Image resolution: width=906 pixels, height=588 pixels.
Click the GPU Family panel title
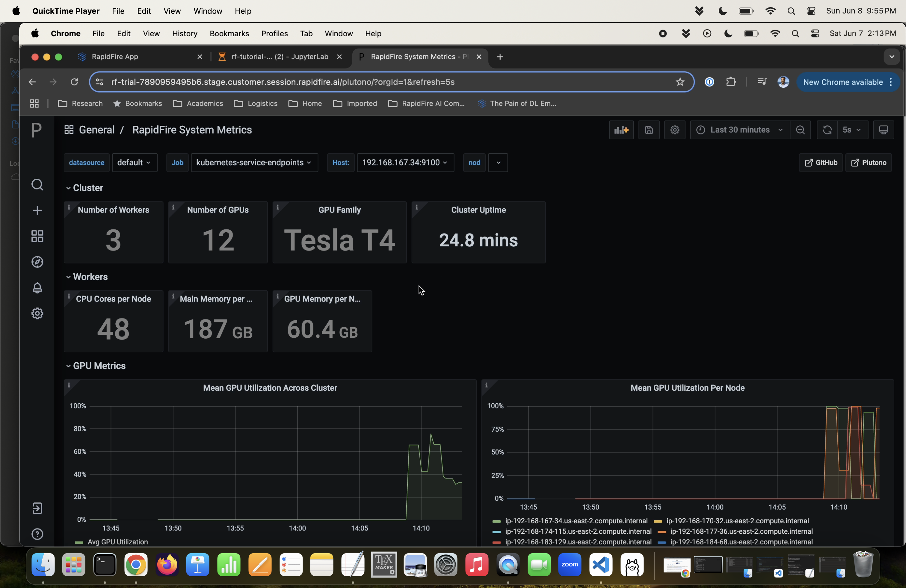(339, 210)
